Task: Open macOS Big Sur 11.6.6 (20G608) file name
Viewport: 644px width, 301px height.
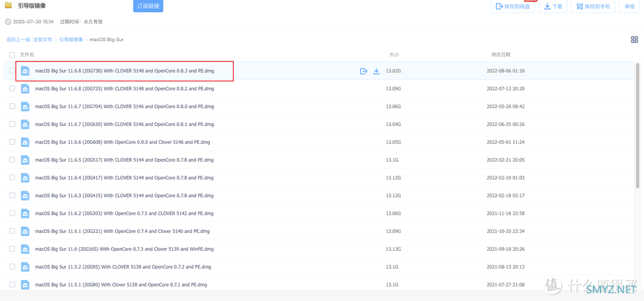Action: (x=123, y=142)
